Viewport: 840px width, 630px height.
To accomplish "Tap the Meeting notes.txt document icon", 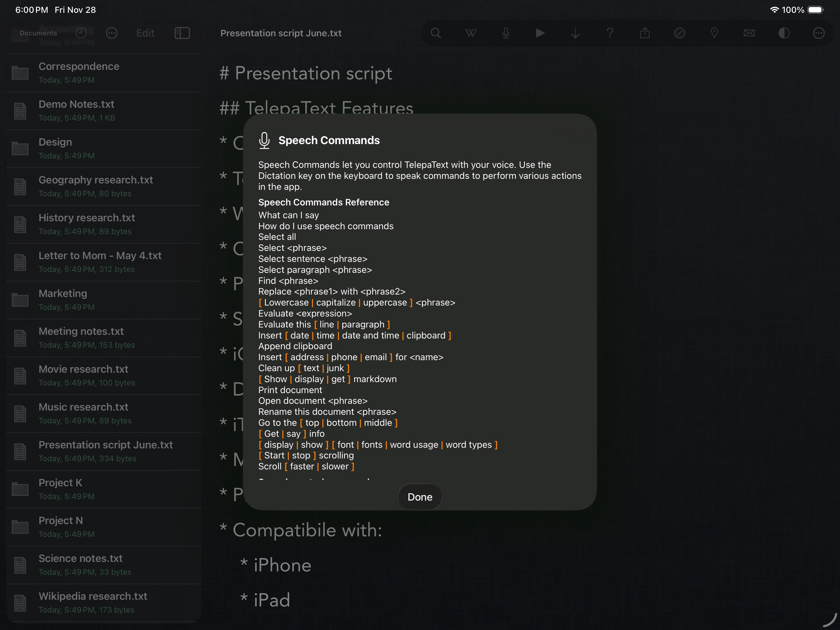I will (20, 338).
